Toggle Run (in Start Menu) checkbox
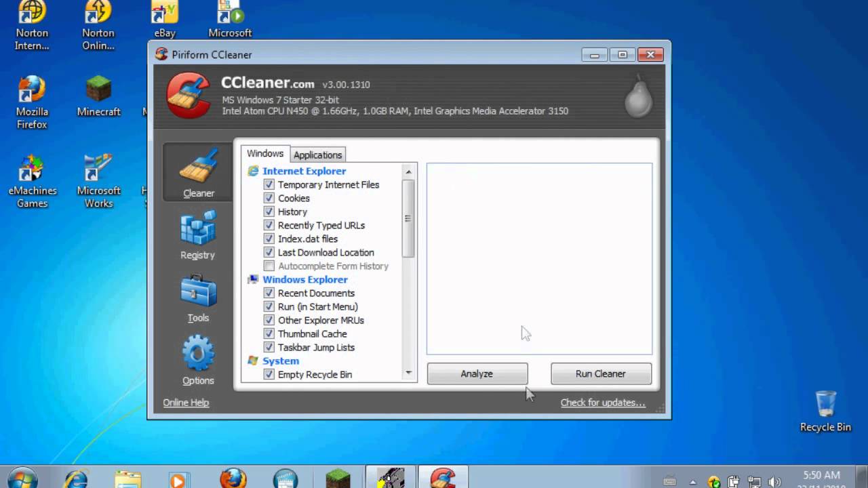This screenshot has height=488, width=868. pyautogui.click(x=269, y=306)
